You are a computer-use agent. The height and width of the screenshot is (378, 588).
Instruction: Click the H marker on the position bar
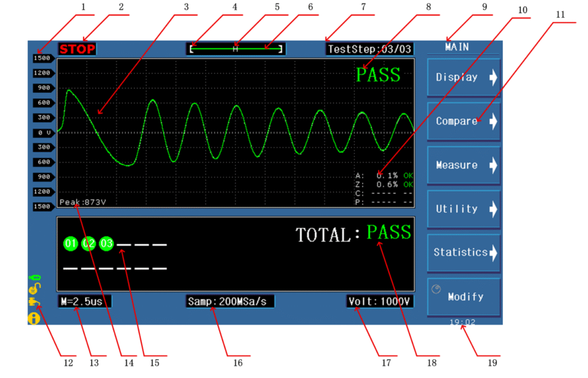pyautogui.click(x=236, y=49)
